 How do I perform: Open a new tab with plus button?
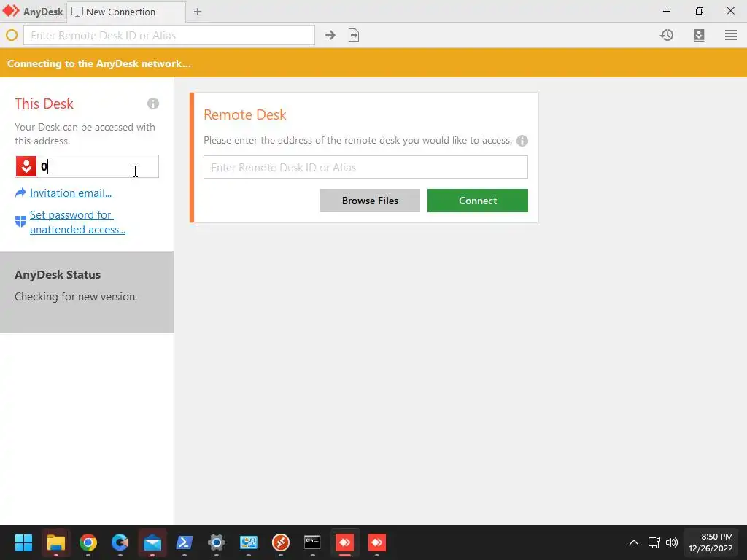coord(198,12)
